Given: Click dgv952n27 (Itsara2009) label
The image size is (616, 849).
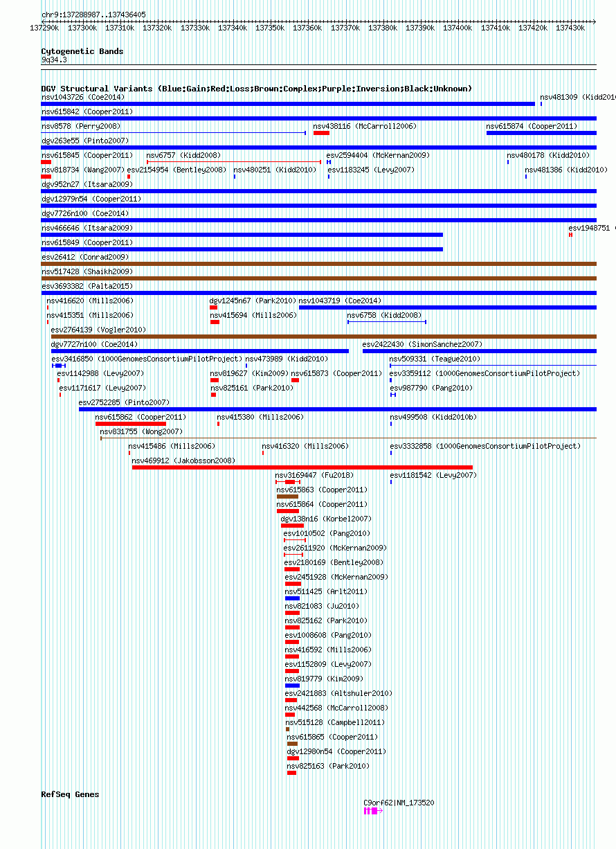Looking at the screenshot, I should tap(87, 184).
